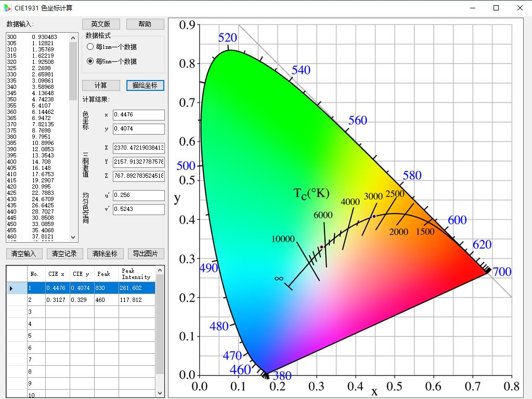Select the 每1nm一个数据 radio option

[112, 47]
